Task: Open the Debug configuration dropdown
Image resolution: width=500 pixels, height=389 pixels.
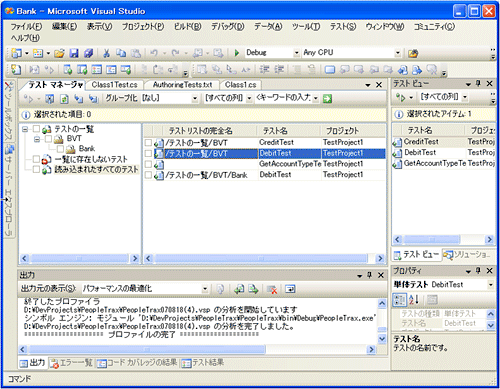Action: click(x=296, y=53)
